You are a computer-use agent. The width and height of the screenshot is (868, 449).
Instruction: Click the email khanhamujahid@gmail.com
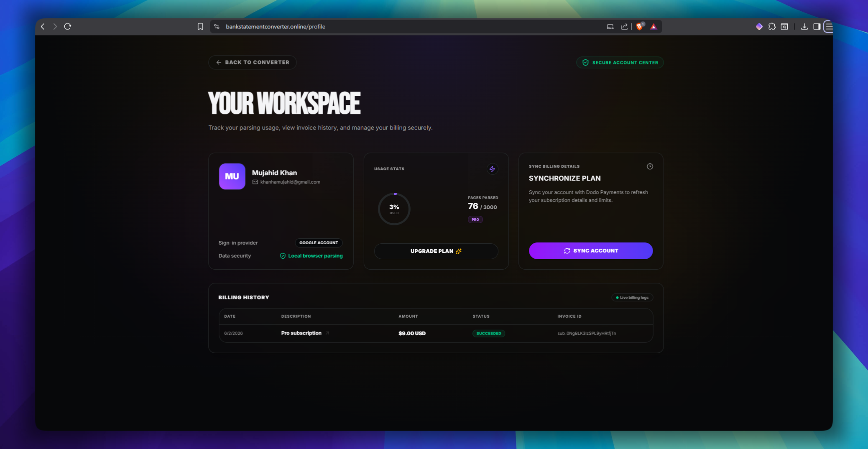click(x=290, y=182)
